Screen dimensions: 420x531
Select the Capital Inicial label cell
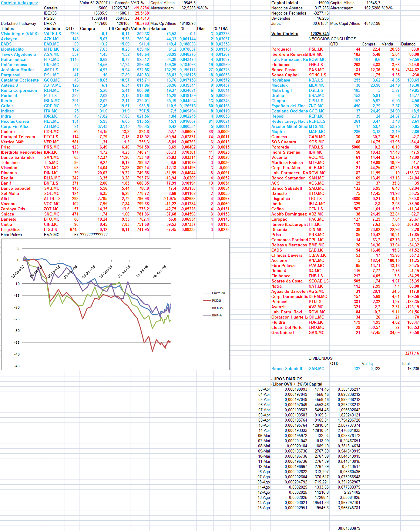[x=285, y=3]
